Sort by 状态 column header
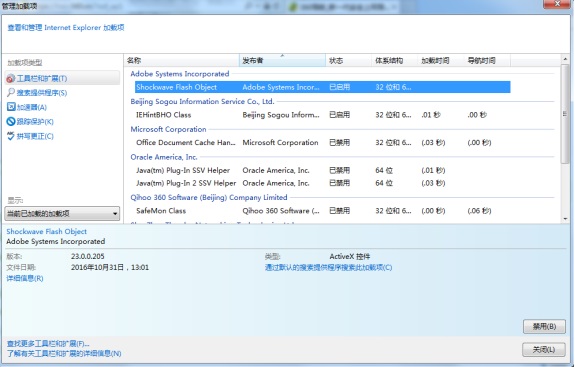Image resolution: width=575 pixels, height=367 pixels. [349, 60]
